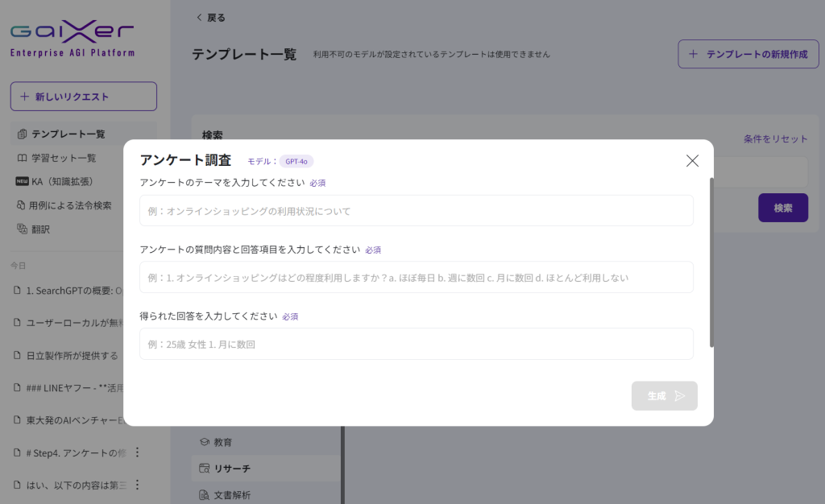Click the アンケートのテーマ input field
The width and height of the screenshot is (825, 504).
(x=416, y=211)
